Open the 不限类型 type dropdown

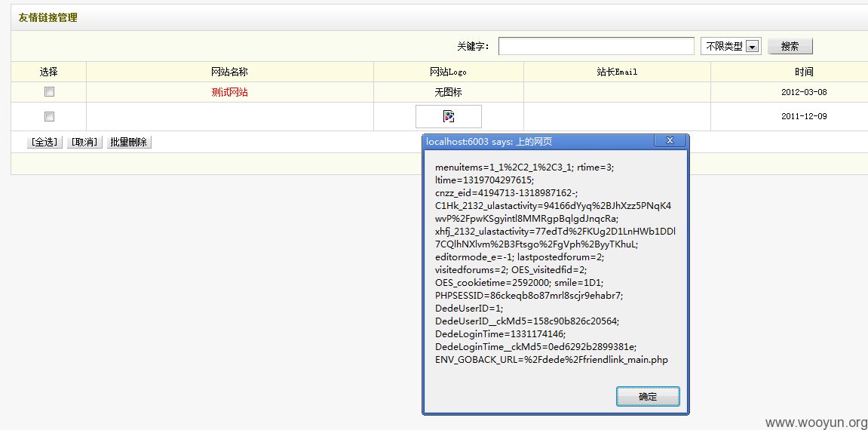point(732,47)
